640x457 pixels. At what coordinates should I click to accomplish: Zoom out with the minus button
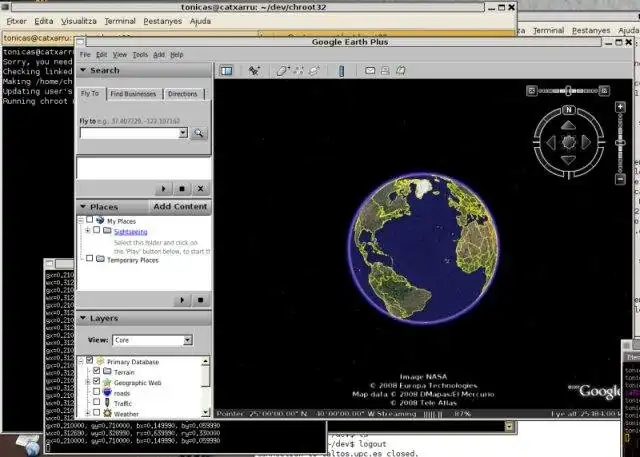pyautogui.click(x=620, y=179)
